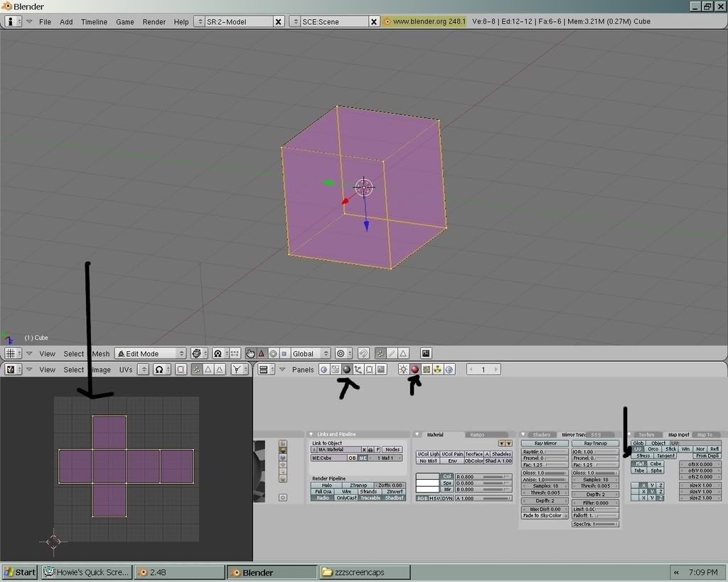Open the Global orientation dropdown
Image resolution: width=728 pixels, height=582 pixels.
tap(311, 353)
